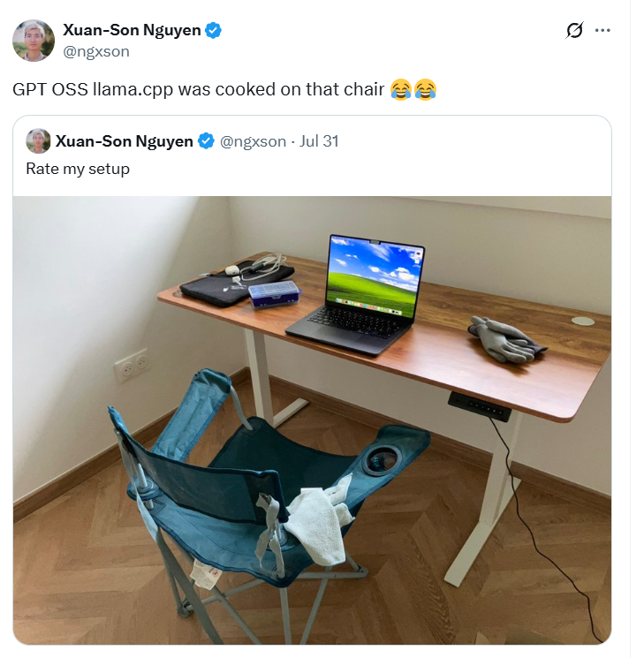Image resolution: width=644 pixels, height=658 pixels.
Task: Click the desk height control panel in photo
Action: (479, 406)
